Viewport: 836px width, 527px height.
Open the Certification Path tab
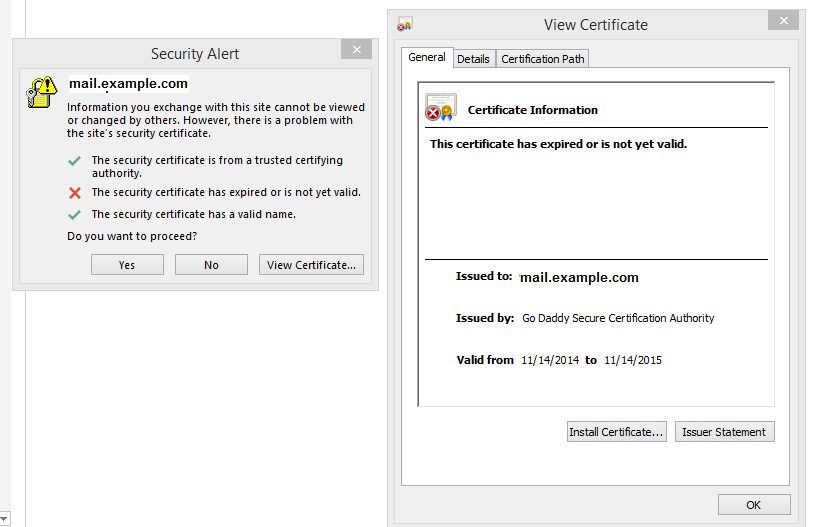pos(543,59)
